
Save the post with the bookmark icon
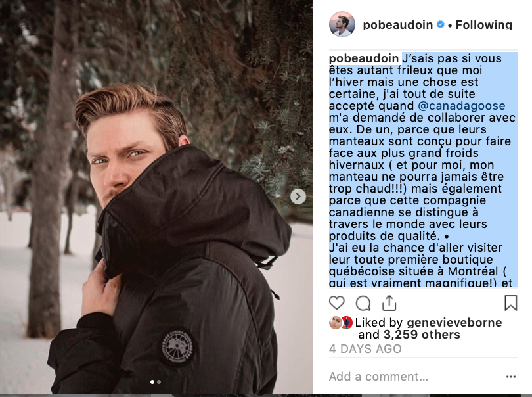[510, 303]
